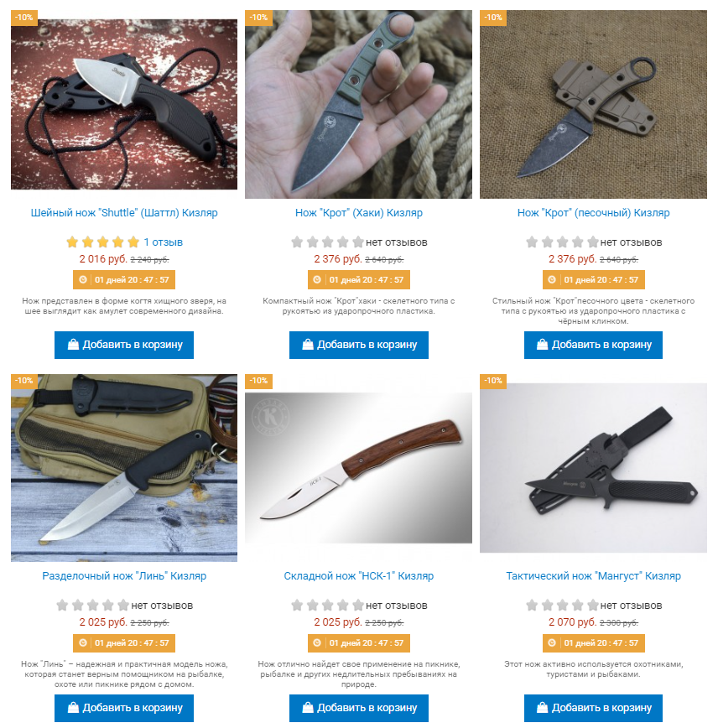This screenshot has width=718, height=728.
Task: Click the clock icon in the Крот (Хаки) countdown timer
Action: coord(317,279)
